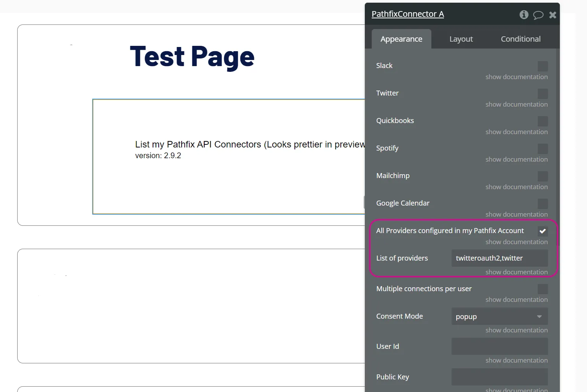587x392 pixels.
Task: Enable the Slack checkbox
Action: [543, 66]
